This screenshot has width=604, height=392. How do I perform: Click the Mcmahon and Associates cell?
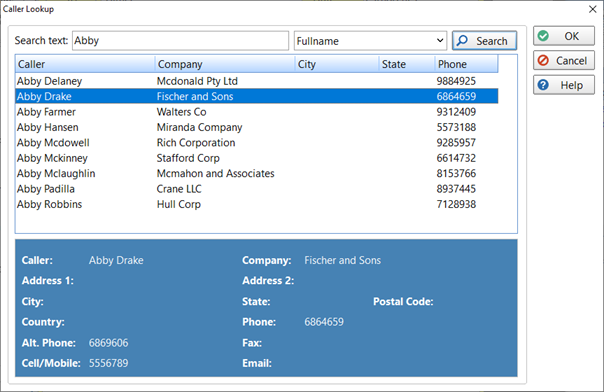(215, 173)
